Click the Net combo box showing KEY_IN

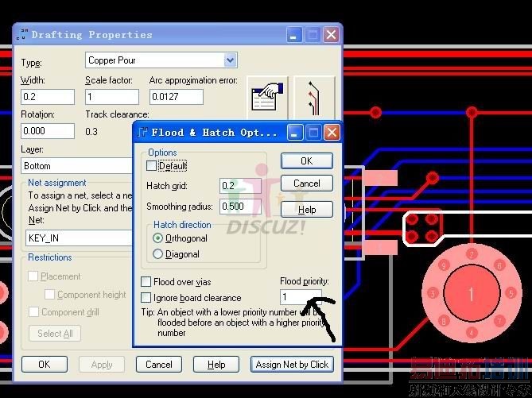79,238
